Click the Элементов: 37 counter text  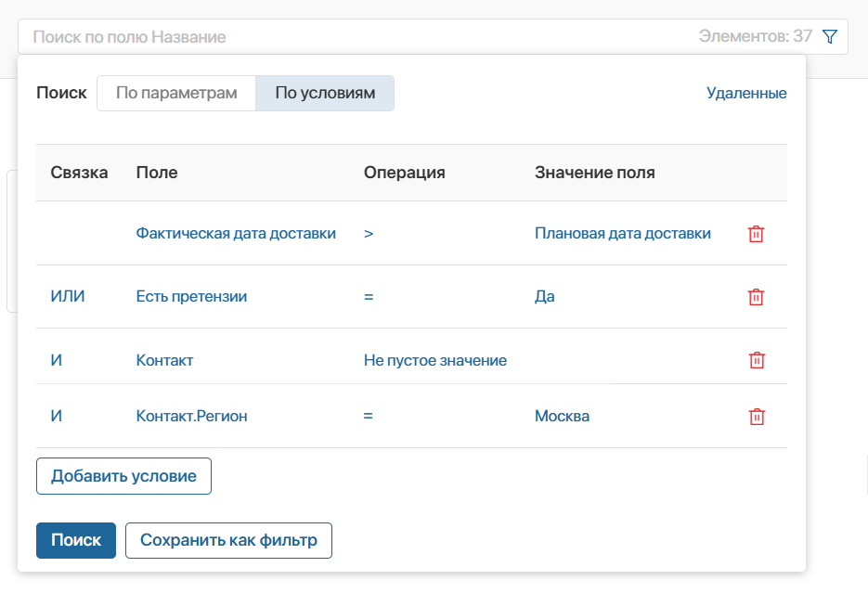[755, 36]
